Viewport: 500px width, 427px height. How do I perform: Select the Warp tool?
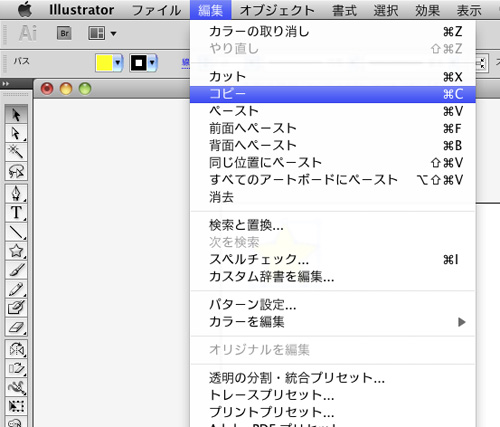pyautogui.click(x=16, y=387)
